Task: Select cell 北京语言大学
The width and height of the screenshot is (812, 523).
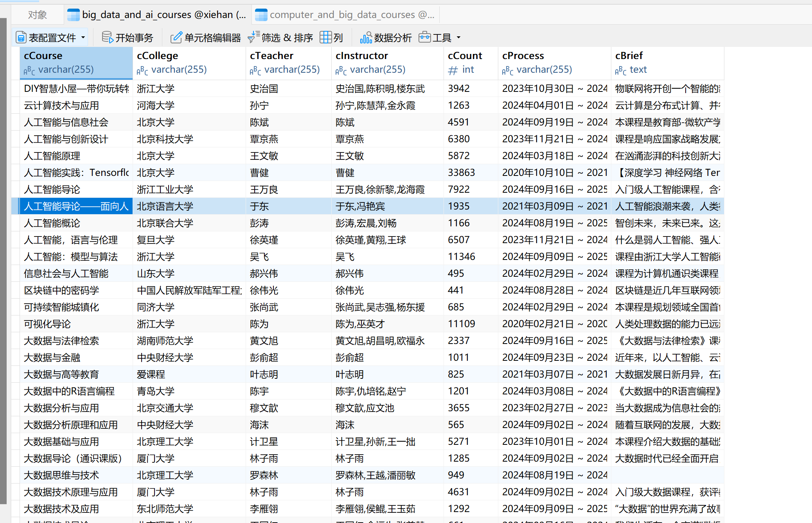Action: coord(189,206)
